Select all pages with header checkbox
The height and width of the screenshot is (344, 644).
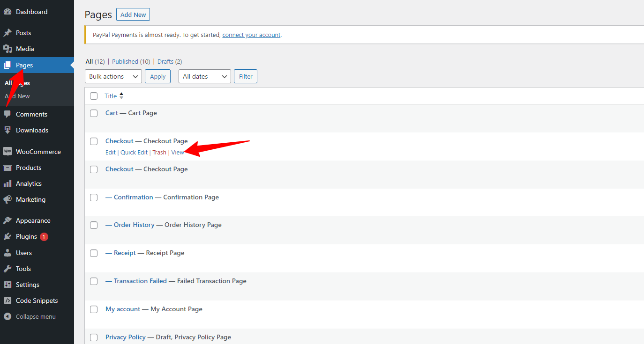[x=94, y=96]
